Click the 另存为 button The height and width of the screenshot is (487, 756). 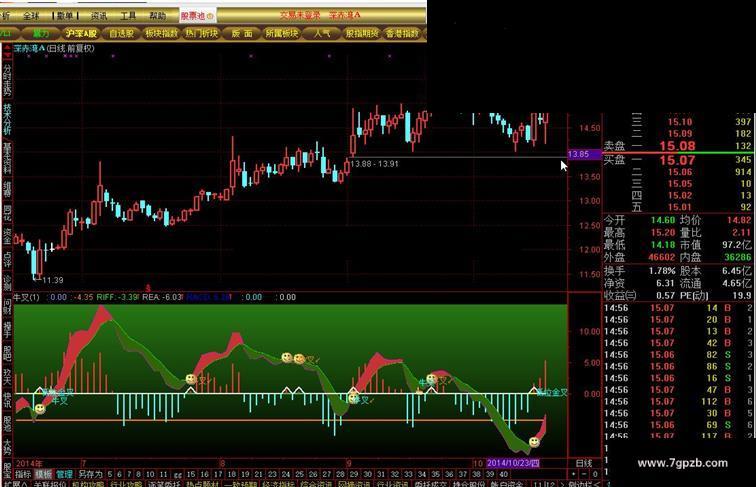(90, 474)
